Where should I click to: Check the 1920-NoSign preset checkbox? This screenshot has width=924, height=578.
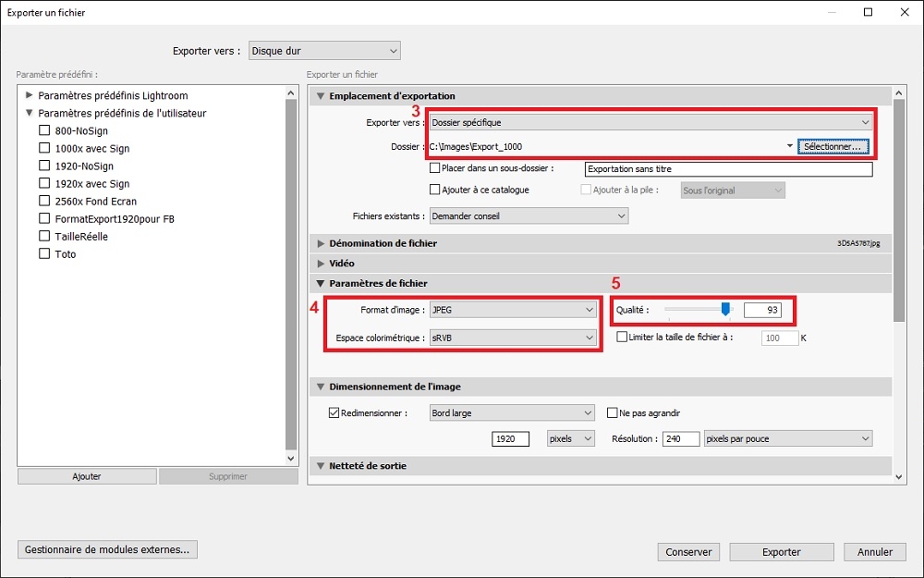[44, 166]
